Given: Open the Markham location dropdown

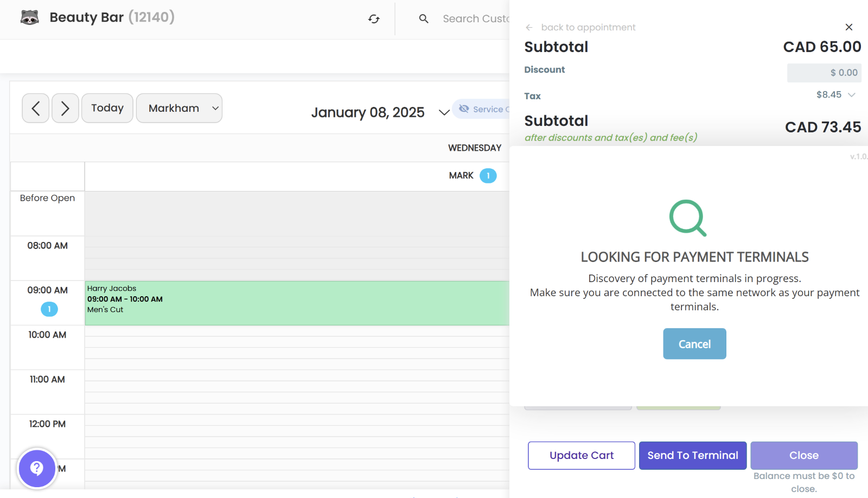Looking at the screenshot, I should pos(179,108).
